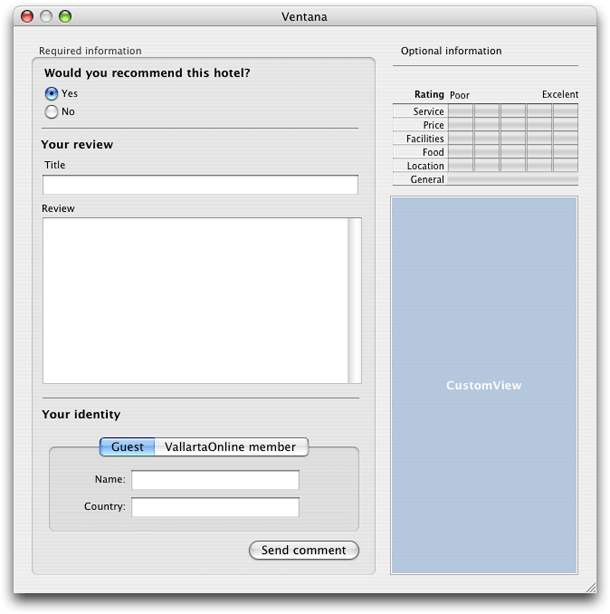Minimize Ventana window with middle title button

(x=46, y=16)
